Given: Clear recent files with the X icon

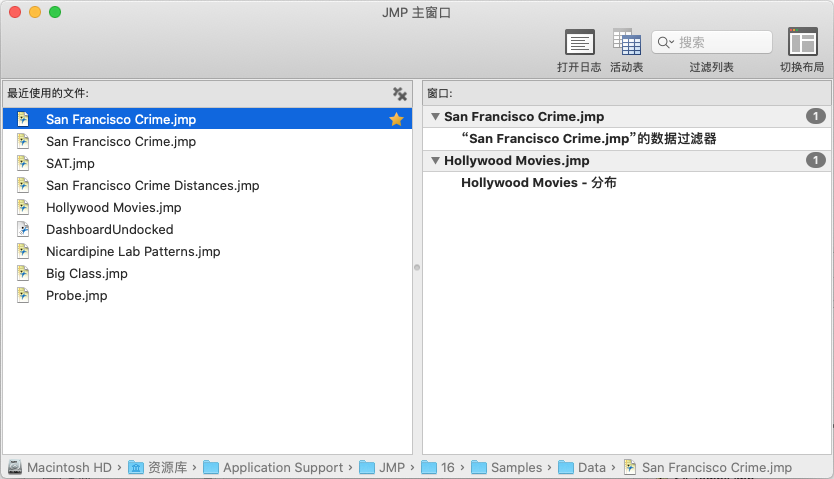Looking at the screenshot, I should tap(400, 94).
